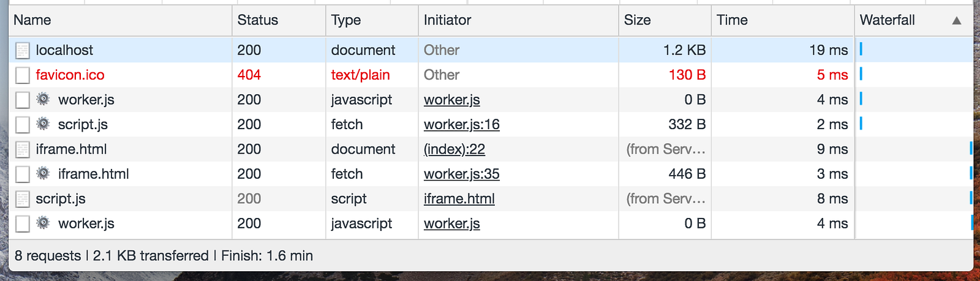Sort by the Size column header

(x=637, y=20)
